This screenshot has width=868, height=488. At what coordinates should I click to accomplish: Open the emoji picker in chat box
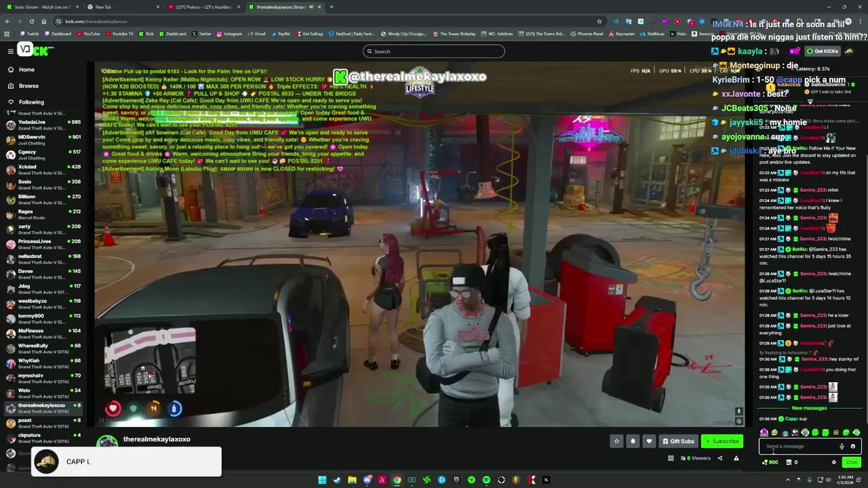[853, 446]
